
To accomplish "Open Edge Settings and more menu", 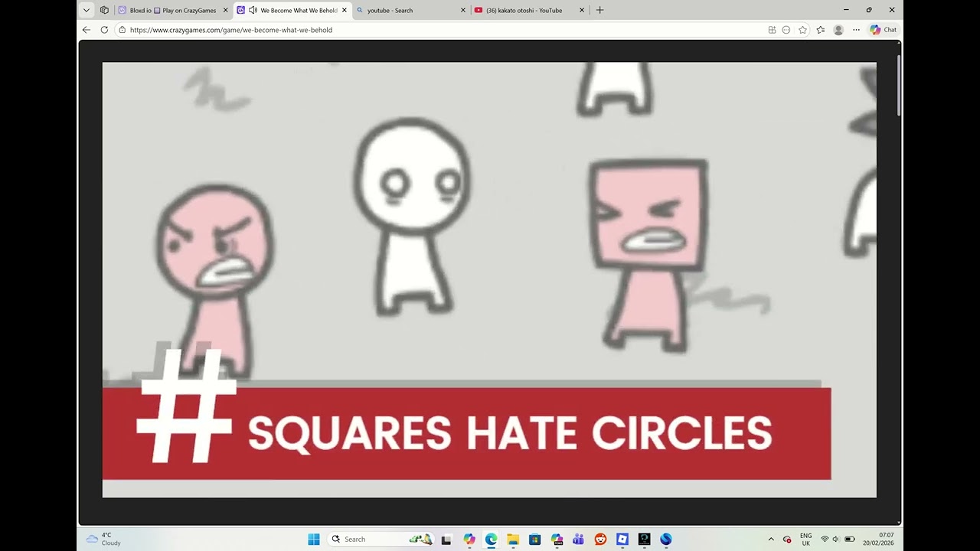I will (x=856, y=30).
